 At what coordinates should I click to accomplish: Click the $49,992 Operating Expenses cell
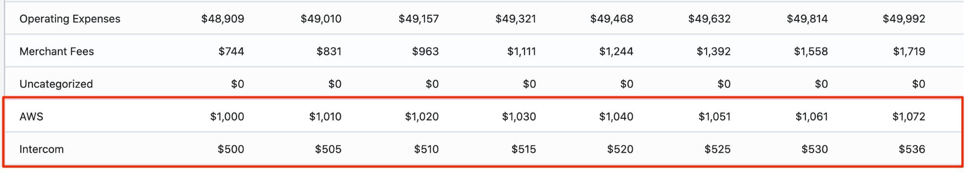[904, 19]
